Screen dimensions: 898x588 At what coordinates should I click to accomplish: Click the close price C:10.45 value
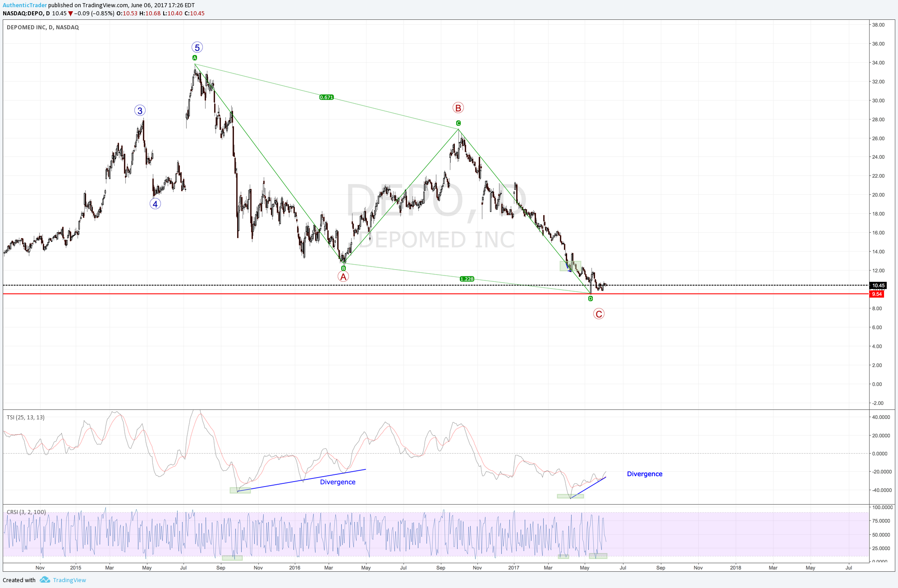pyautogui.click(x=195, y=13)
